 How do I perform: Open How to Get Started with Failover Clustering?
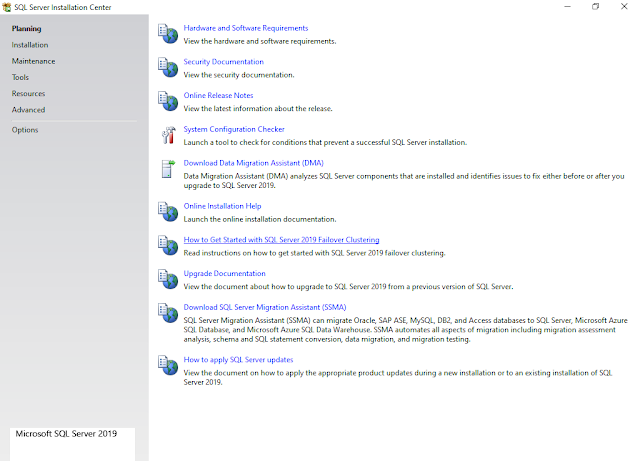281,240
